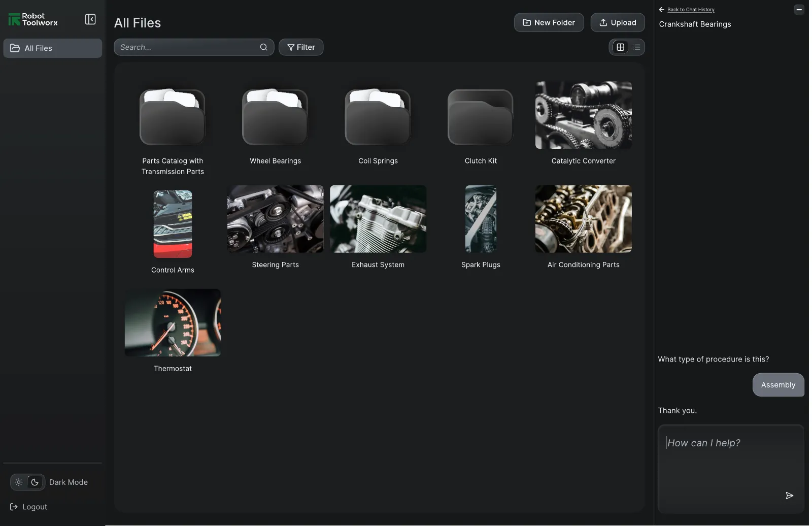Screen dimensions: 812x526
Task: Open the empty Clutch Kit folder
Action: pos(481,117)
